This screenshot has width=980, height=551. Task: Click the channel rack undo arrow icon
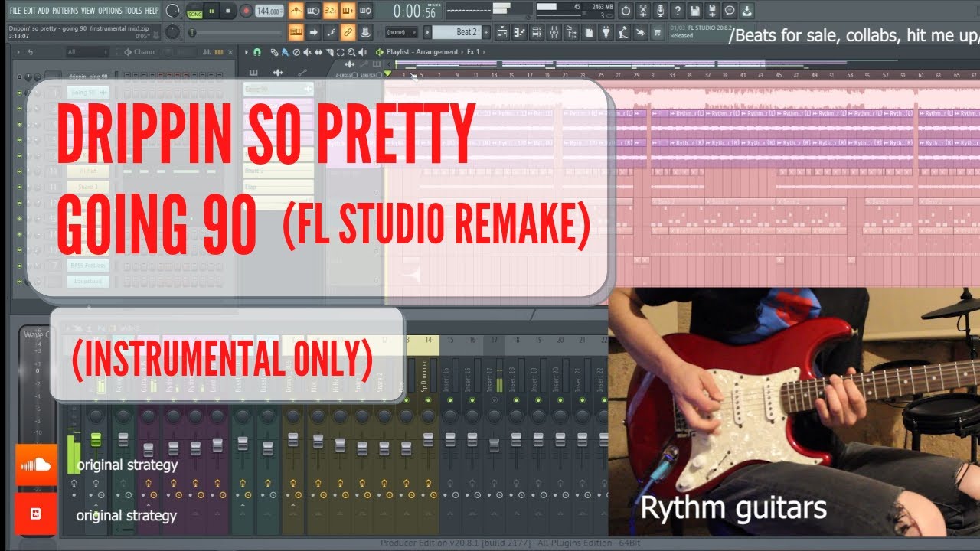[30, 52]
